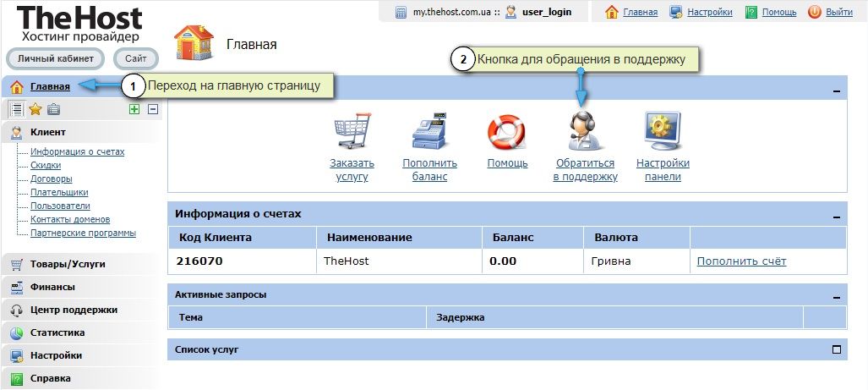Click the top bar house 'Главная' icon
The height and width of the screenshot is (390, 868).
pos(612,12)
